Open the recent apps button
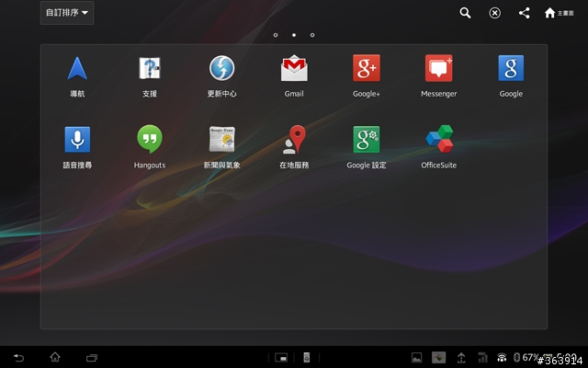This screenshot has width=588, height=368. point(92,358)
